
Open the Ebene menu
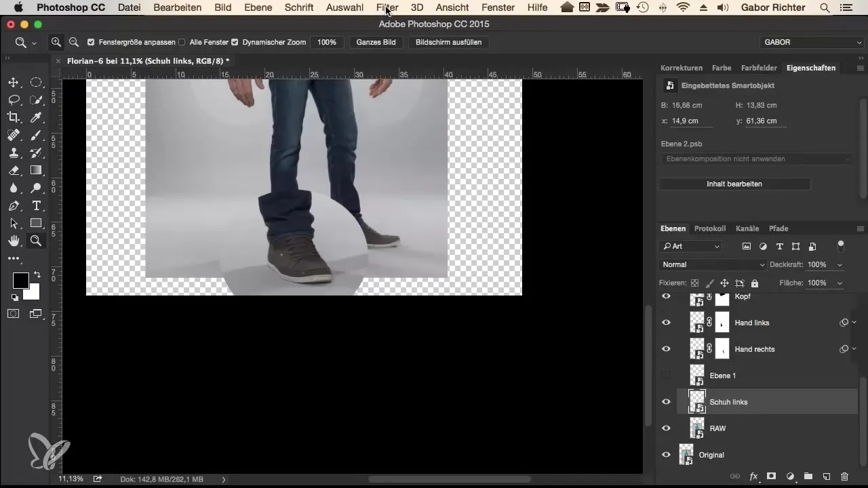[258, 7]
